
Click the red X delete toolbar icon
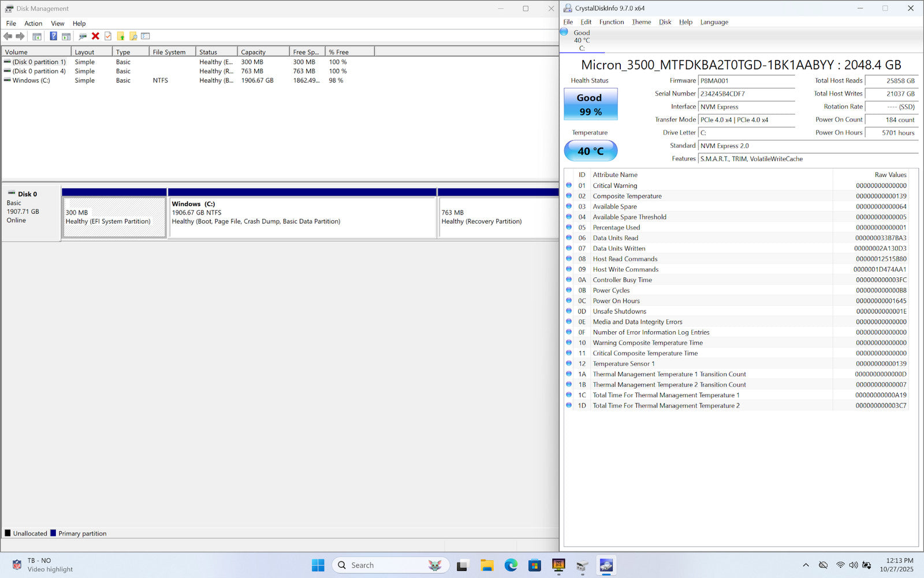click(x=95, y=36)
